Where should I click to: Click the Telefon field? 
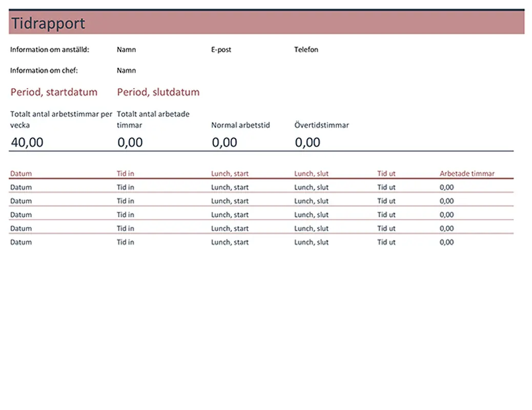[x=306, y=50]
